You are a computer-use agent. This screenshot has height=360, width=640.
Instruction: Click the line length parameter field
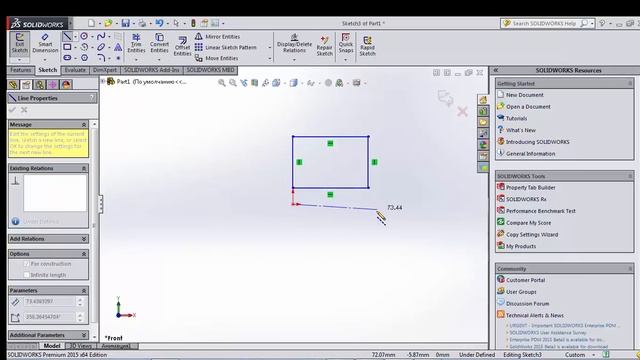pyautogui.click(x=49, y=302)
